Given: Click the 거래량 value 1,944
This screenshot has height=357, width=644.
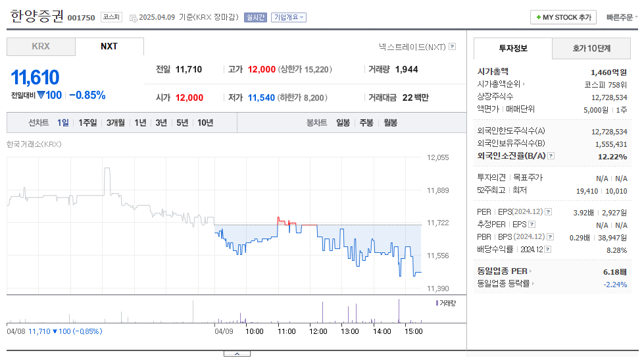Looking at the screenshot, I should point(407,70).
